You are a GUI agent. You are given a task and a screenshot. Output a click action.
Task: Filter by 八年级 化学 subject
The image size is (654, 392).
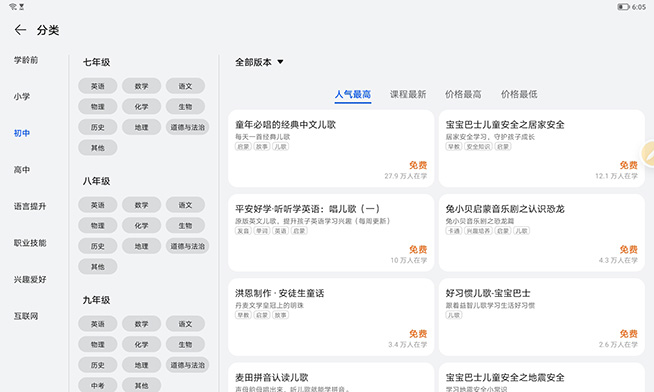click(x=141, y=226)
